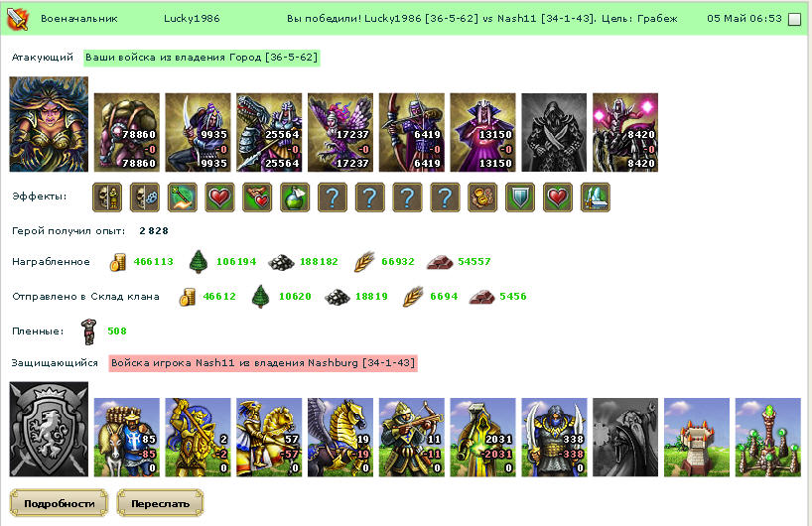812x526 pixels.
Task: Select the defender unit with 2031 troops
Action: [x=482, y=438]
